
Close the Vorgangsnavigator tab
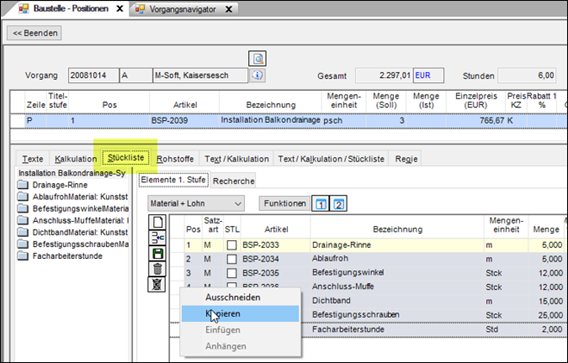pyautogui.click(x=229, y=9)
